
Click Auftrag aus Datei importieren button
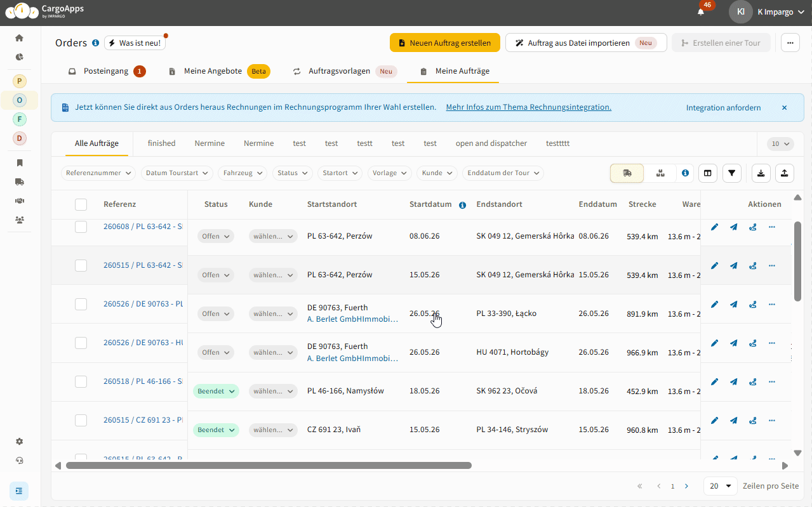(x=586, y=43)
